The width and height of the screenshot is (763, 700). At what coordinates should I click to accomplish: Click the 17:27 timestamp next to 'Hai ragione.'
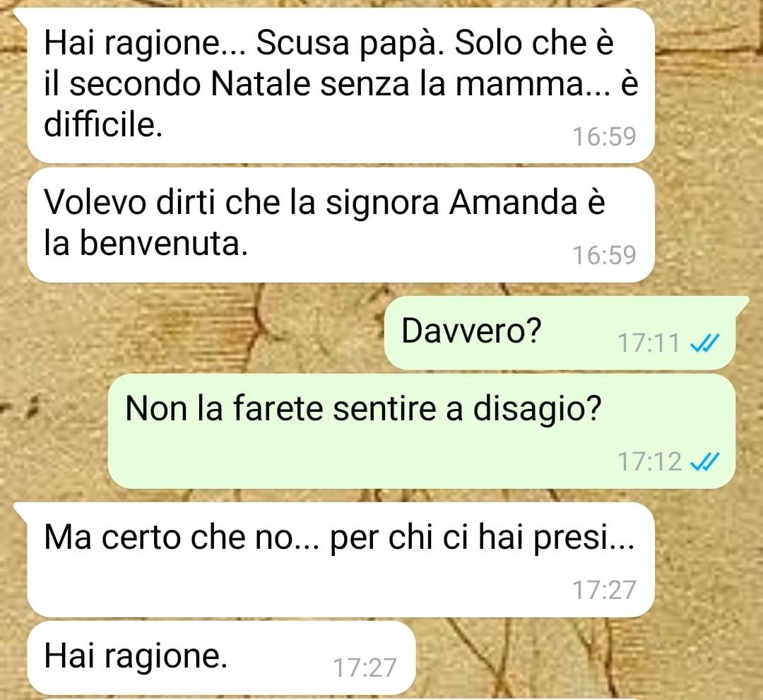365,668
